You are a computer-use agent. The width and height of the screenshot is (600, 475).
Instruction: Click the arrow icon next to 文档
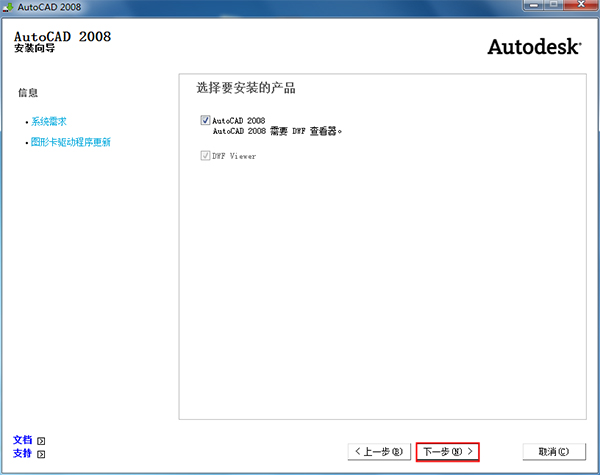(x=42, y=440)
